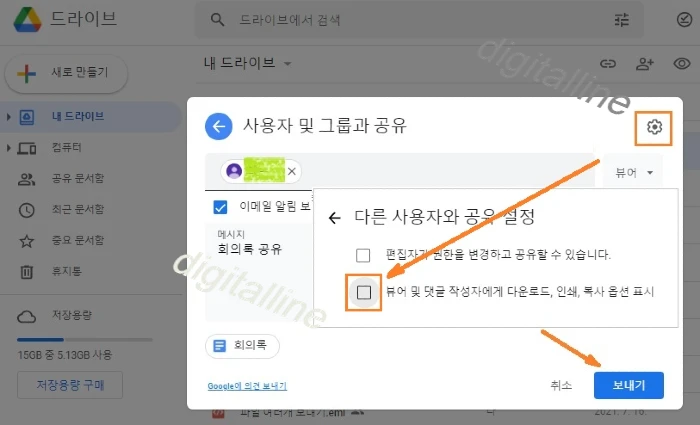Click the 보내기 button
This screenshot has width=700, height=425.
(629, 385)
